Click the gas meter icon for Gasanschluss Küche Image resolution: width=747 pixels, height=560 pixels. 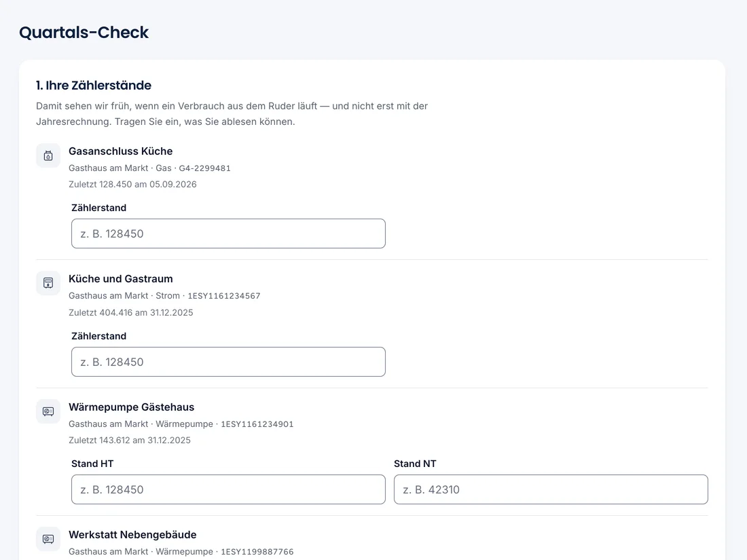tap(48, 155)
